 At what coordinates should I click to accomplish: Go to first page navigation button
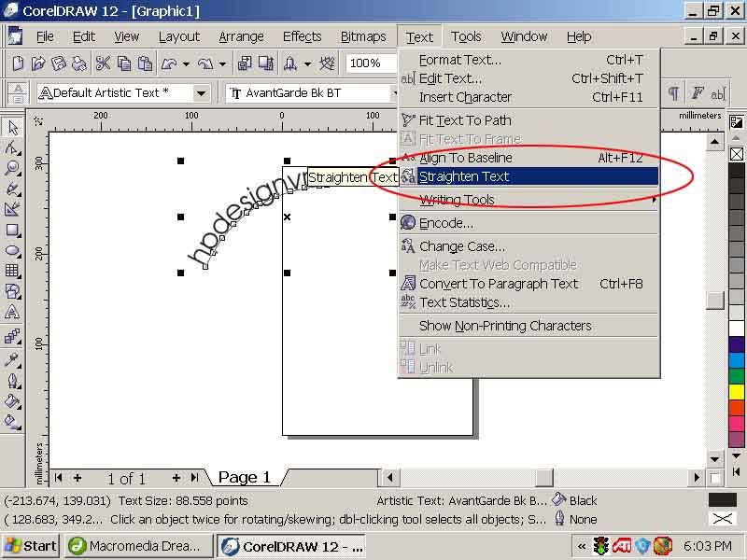click(58, 478)
